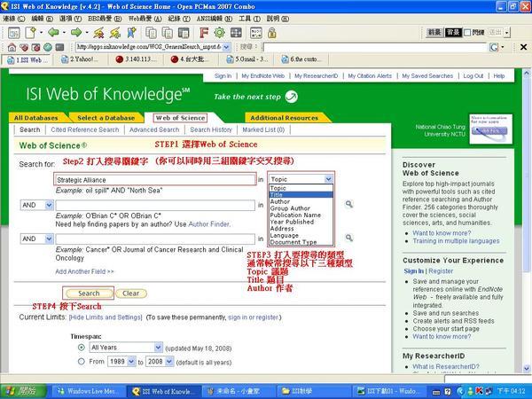Switch to the Select a Database tab

tap(106, 118)
